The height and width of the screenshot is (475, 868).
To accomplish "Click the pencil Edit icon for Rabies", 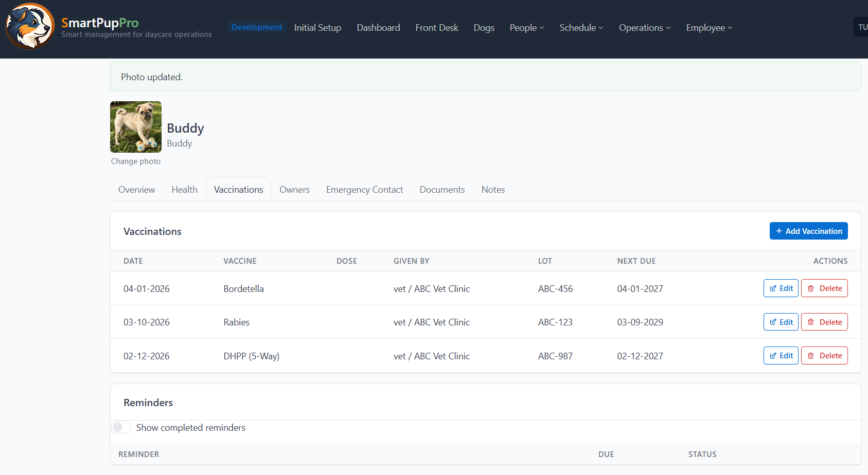I will (x=773, y=322).
